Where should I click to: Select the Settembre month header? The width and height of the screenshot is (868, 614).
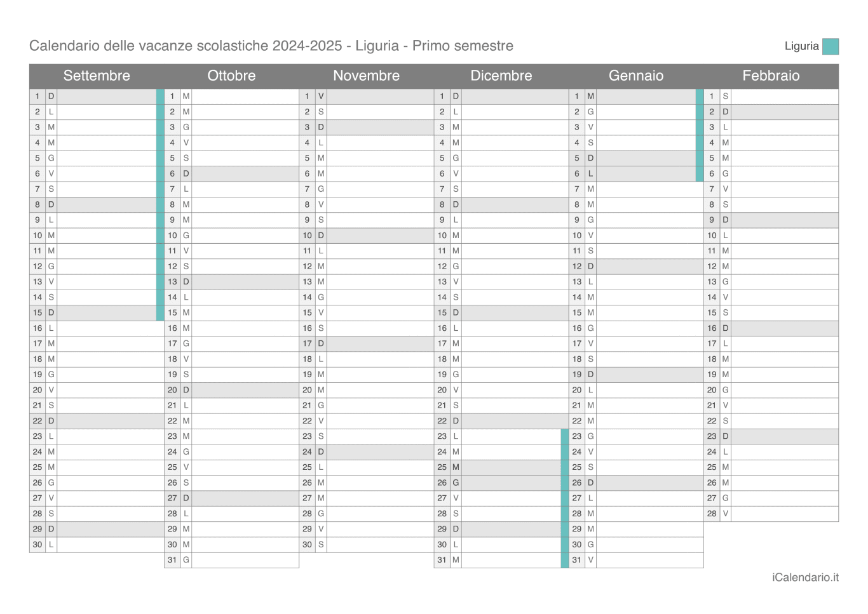click(x=97, y=76)
